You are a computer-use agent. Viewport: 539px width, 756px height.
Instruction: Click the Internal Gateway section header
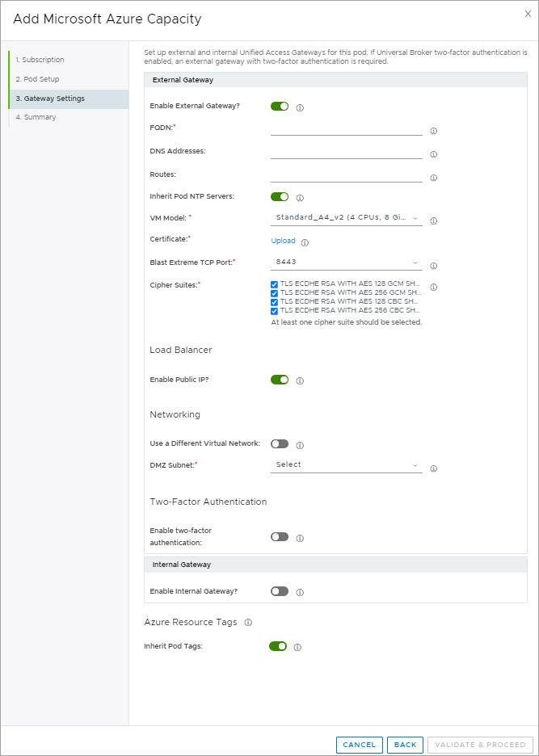335,565
